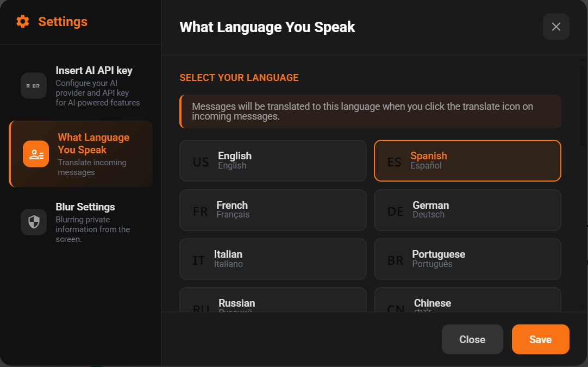Choose Portuguese (Português) from the language list
588x367 pixels.
pos(467,259)
